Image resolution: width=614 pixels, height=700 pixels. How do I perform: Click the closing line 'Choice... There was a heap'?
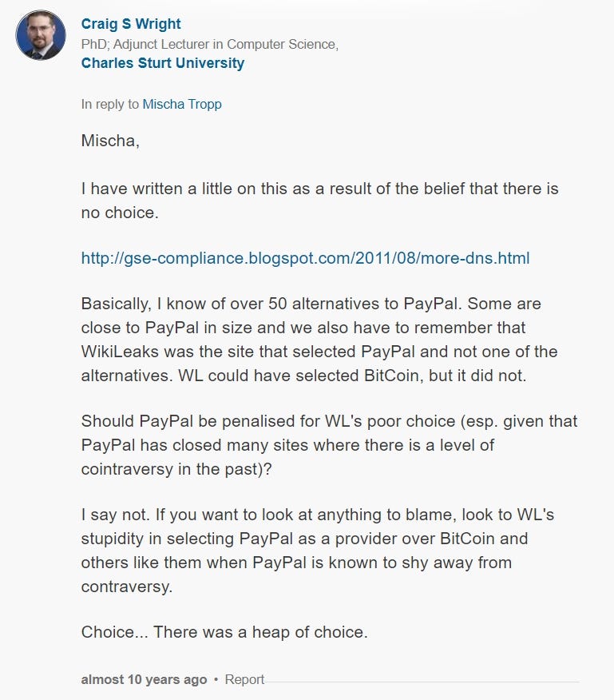click(224, 632)
